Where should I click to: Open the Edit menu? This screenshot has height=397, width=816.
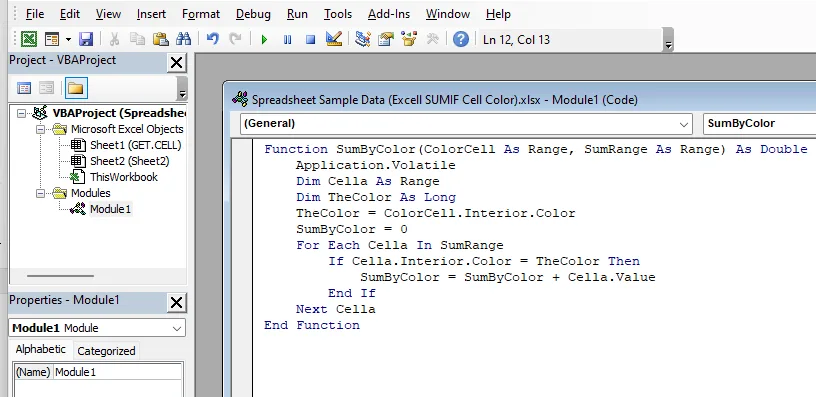tap(70, 14)
